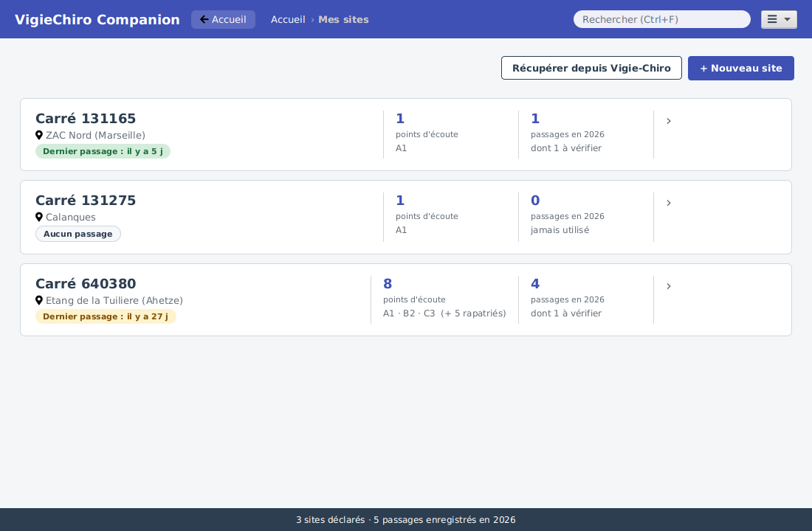Click the location pin for Etang de la Tuiliere
812x531 pixels.
coord(39,300)
